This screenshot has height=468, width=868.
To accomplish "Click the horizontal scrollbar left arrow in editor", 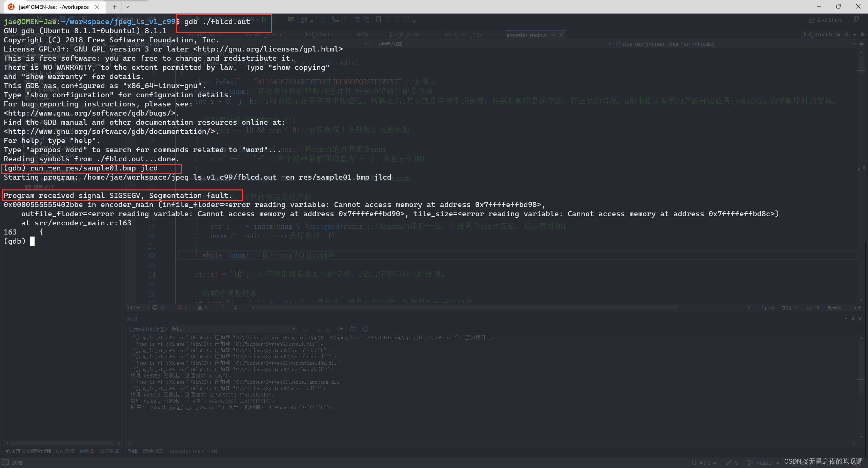I will (x=253, y=308).
